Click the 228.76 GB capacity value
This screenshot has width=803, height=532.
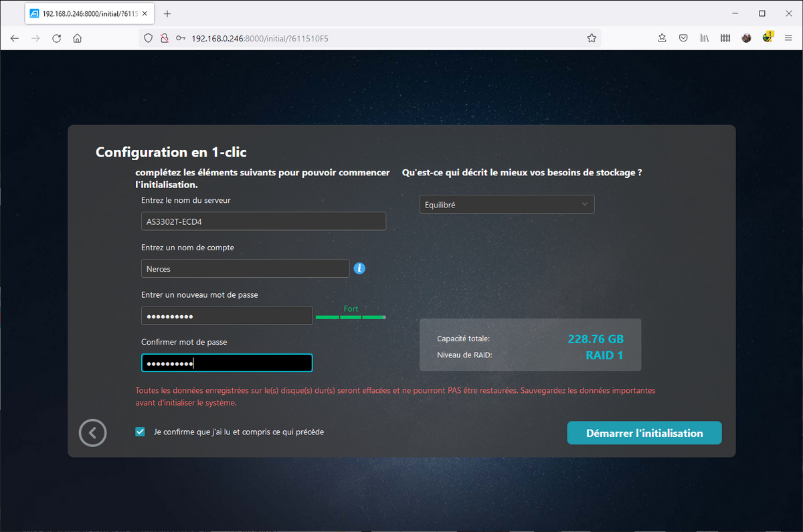click(595, 339)
